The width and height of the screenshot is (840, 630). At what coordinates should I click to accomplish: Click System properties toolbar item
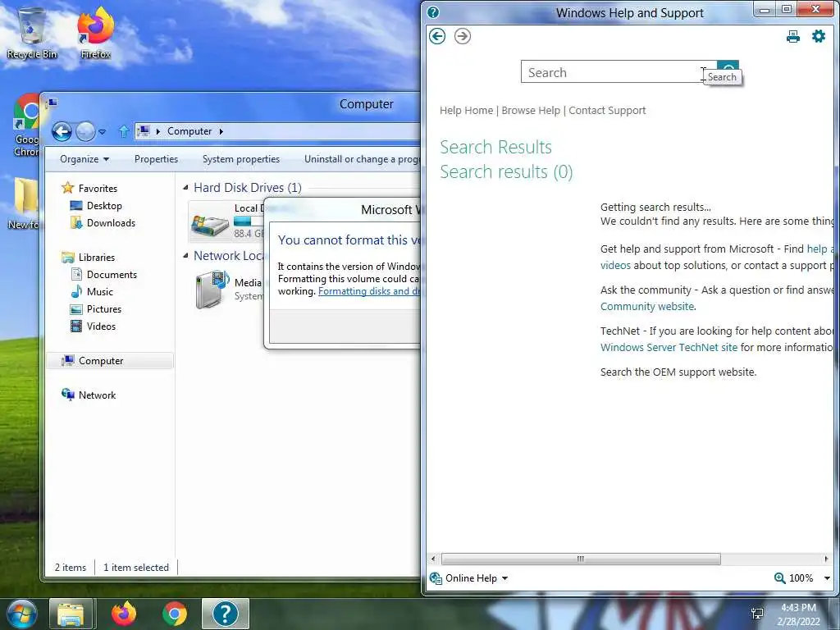point(241,159)
